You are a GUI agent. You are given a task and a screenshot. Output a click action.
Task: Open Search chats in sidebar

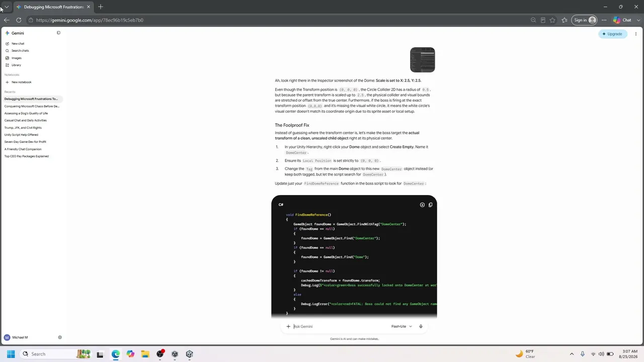point(20,50)
